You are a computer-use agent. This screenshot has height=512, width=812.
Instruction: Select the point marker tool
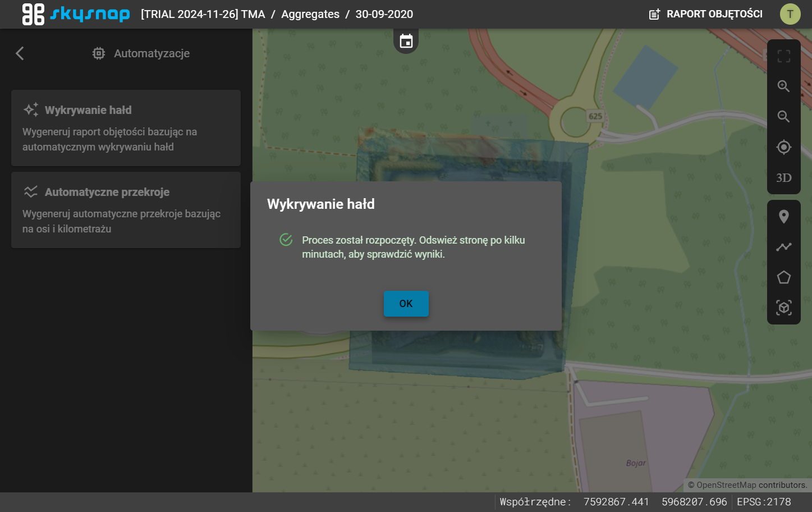783,217
